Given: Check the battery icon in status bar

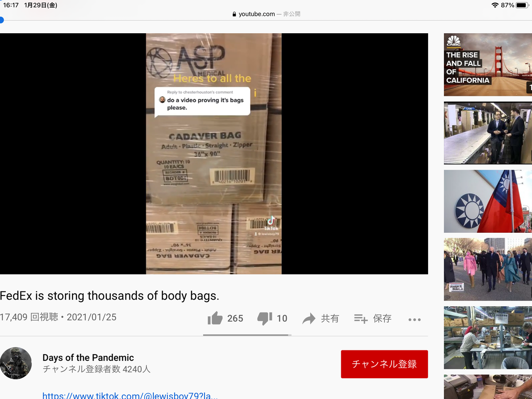Looking at the screenshot, I should [x=522, y=5].
